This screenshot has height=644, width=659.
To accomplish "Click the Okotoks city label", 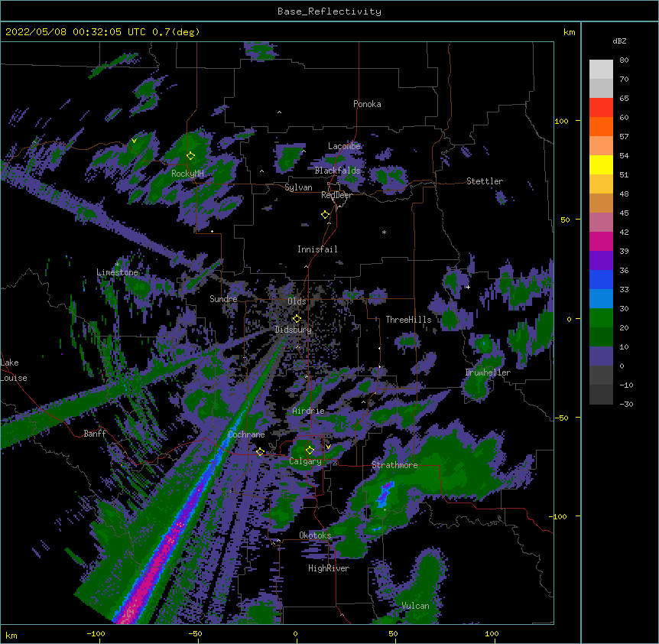I will click(x=315, y=535).
